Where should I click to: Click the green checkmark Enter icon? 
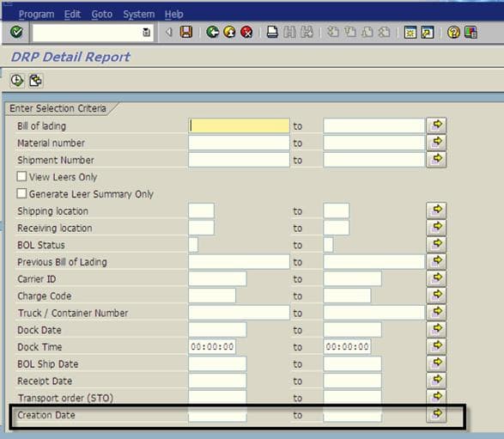pos(16,32)
